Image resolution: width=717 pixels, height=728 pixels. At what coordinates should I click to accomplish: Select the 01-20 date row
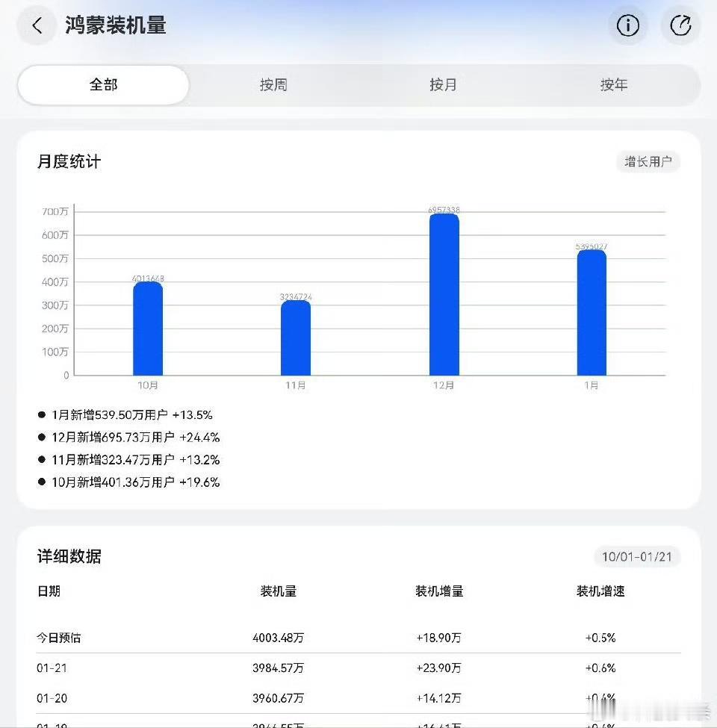coord(52,698)
